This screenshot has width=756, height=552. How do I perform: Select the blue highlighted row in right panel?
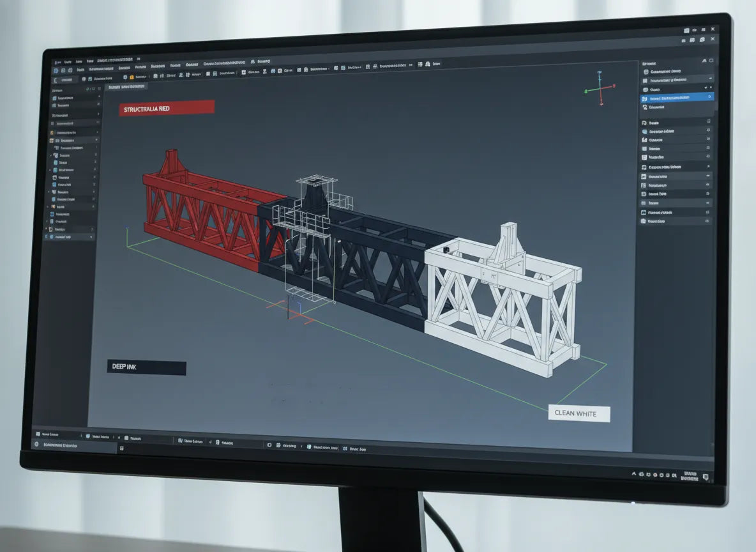(x=677, y=98)
